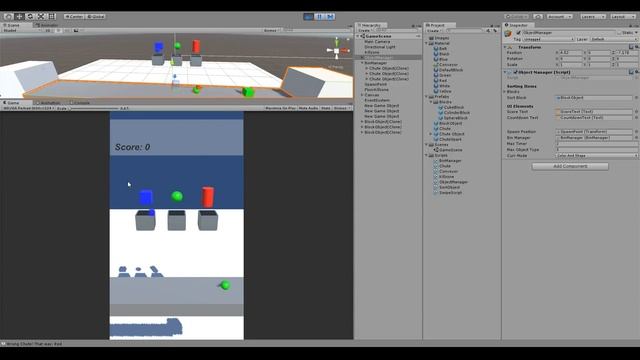The width and height of the screenshot is (640, 360).
Task: Toggle the Global handle rotation button
Action: [96, 16]
